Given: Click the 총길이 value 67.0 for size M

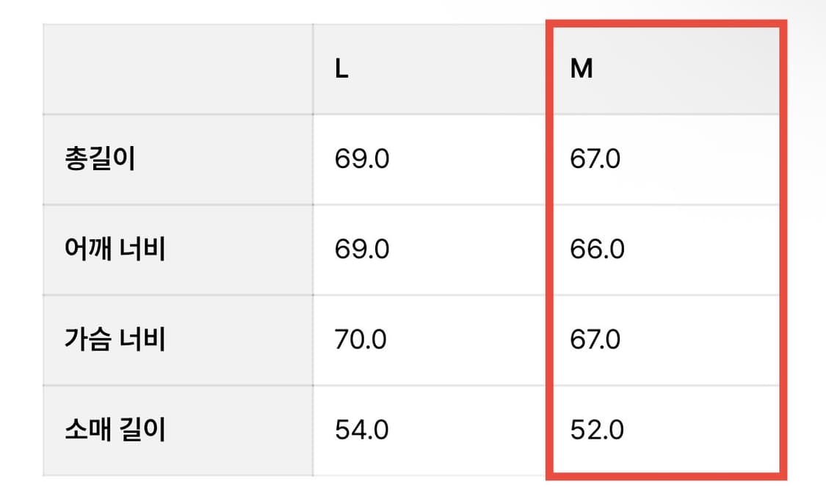Looking at the screenshot, I should 595,159.
